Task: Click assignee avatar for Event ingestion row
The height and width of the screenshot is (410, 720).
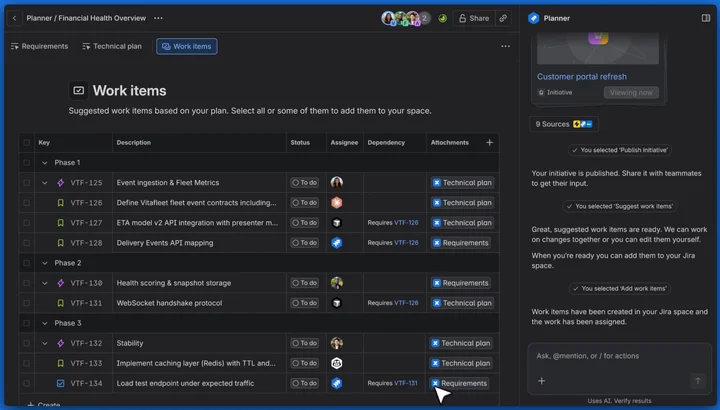Action: [x=337, y=182]
